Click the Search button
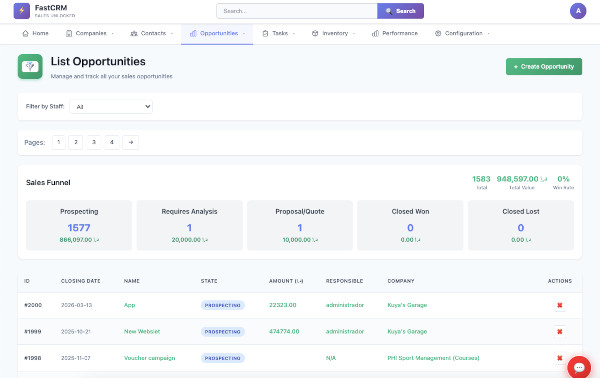 tap(400, 11)
